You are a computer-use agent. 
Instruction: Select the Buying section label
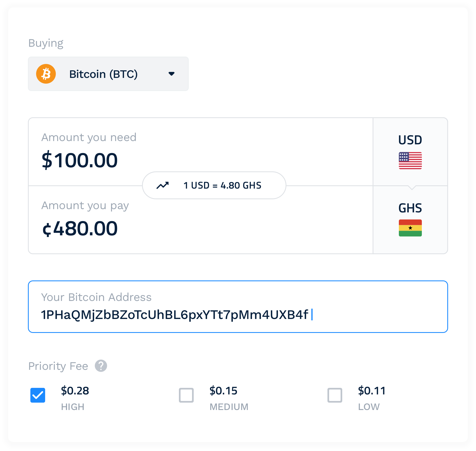point(46,43)
